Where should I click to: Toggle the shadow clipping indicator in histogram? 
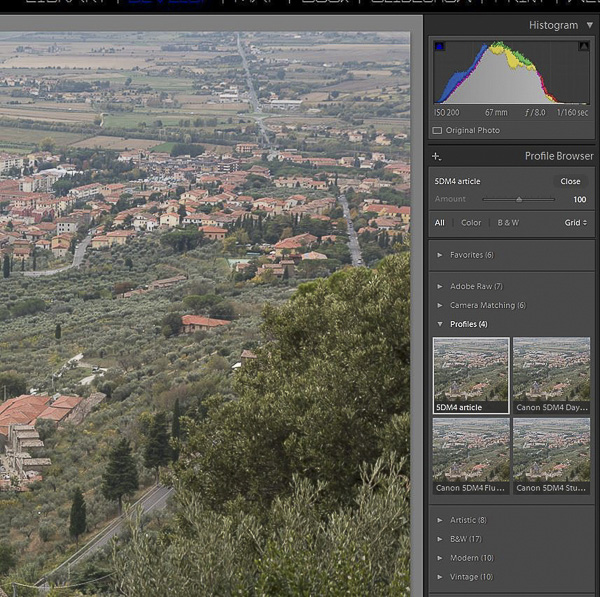coord(440,46)
